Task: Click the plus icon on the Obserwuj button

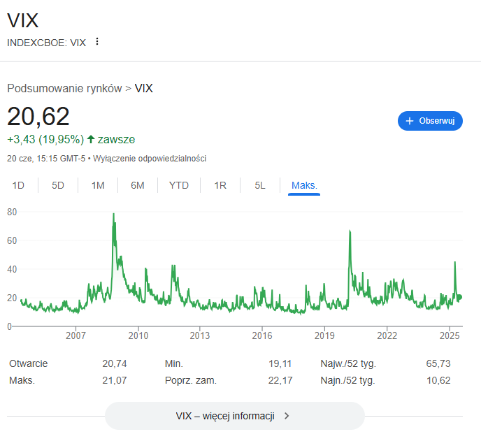Action: pyautogui.click(x=410, y=121)
